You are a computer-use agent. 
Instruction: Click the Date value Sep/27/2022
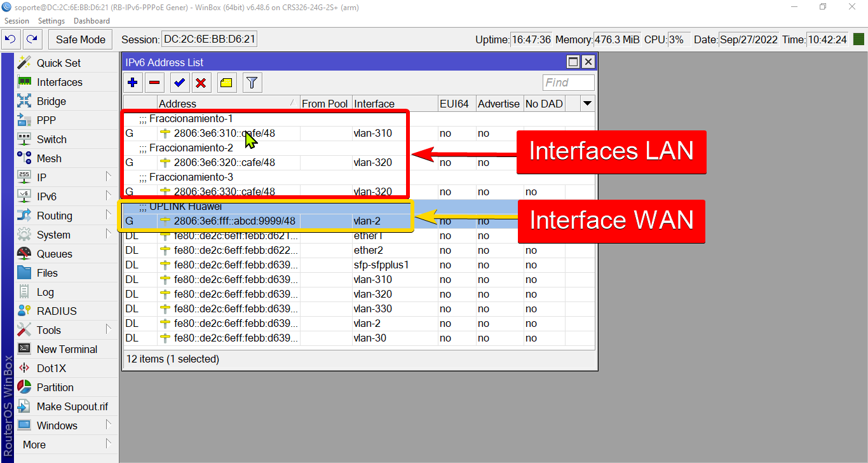pos(749,39)
